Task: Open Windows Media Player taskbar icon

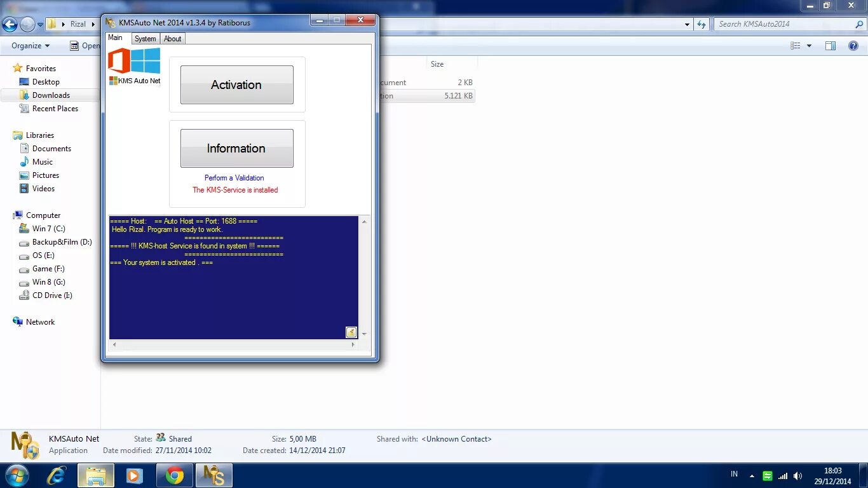Action: click(134, 475)
